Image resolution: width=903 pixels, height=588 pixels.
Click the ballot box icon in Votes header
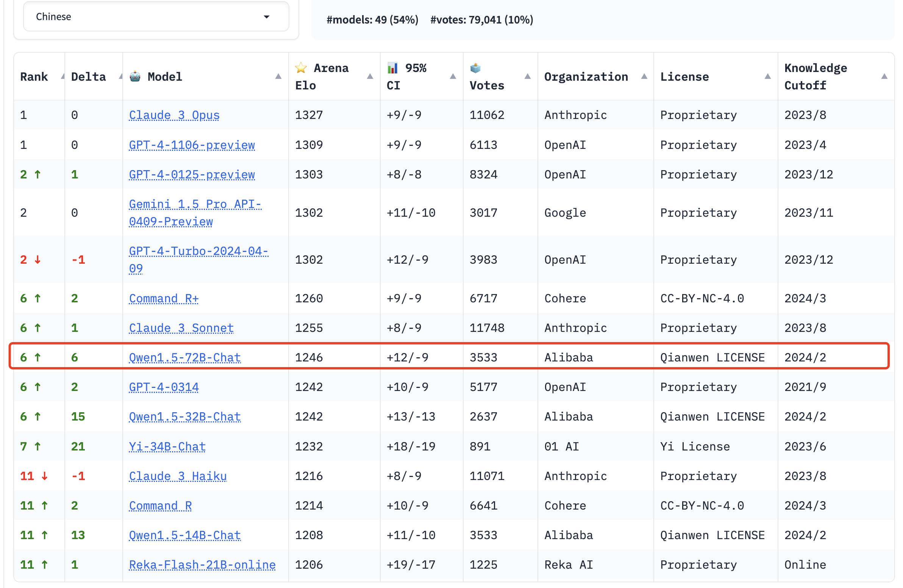(x=475, y=68)
